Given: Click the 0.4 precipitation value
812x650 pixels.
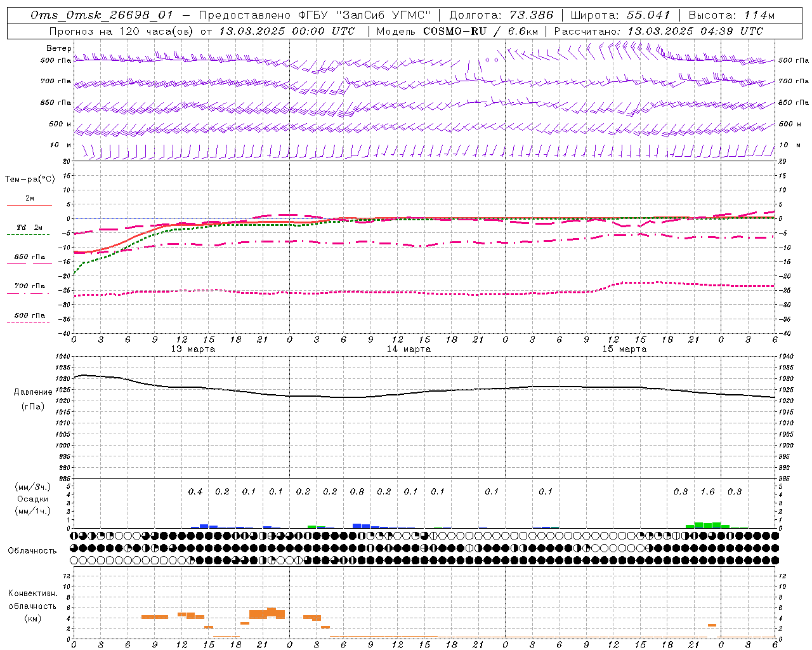Looking at the screenshot, I should click(x=195, y=492).
